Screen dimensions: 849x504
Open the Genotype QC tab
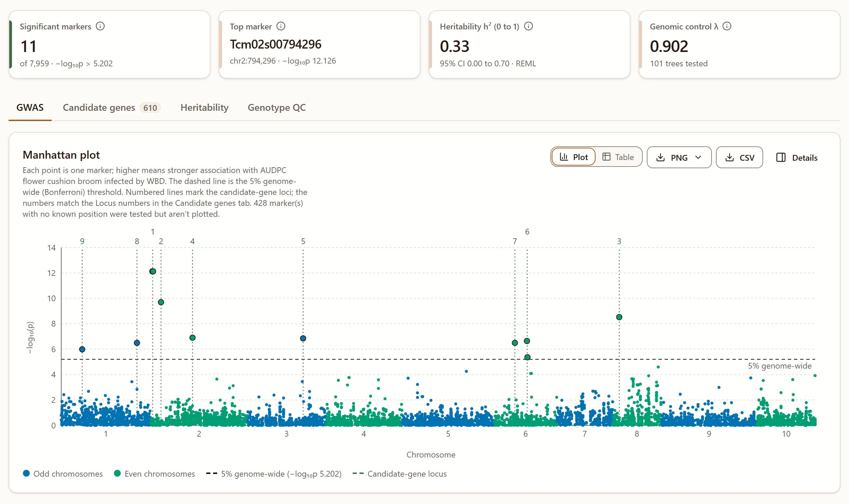coord(277,108)
